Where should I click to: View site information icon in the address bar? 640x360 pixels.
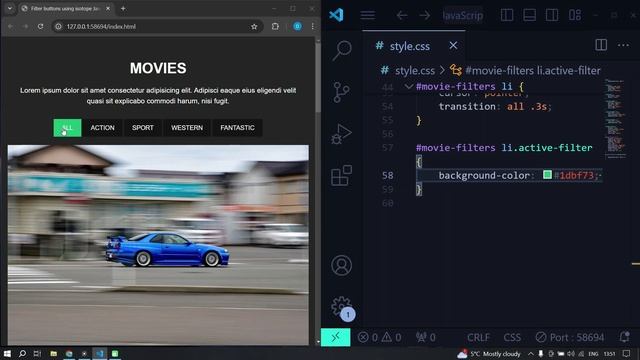click(58, 27)
